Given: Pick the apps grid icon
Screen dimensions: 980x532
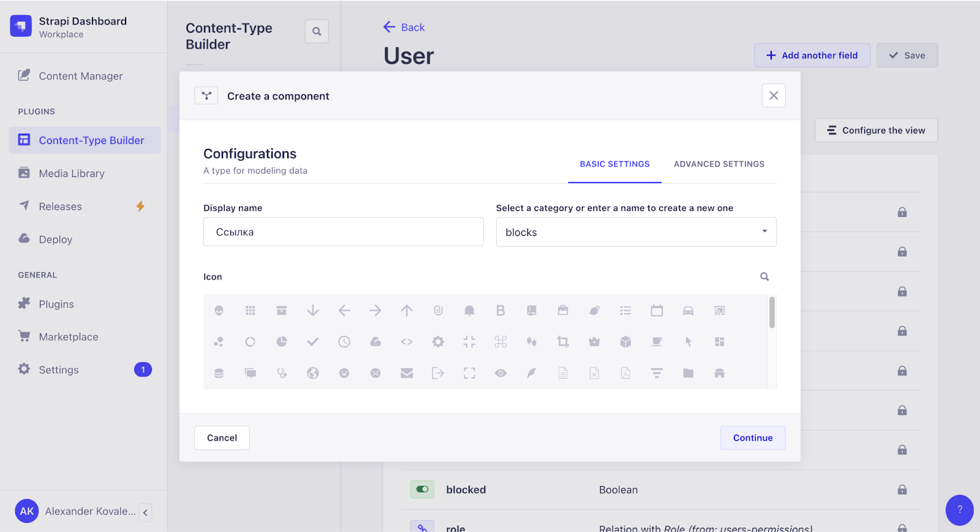Looking at the screenshot, I should (x=250, y=311).
